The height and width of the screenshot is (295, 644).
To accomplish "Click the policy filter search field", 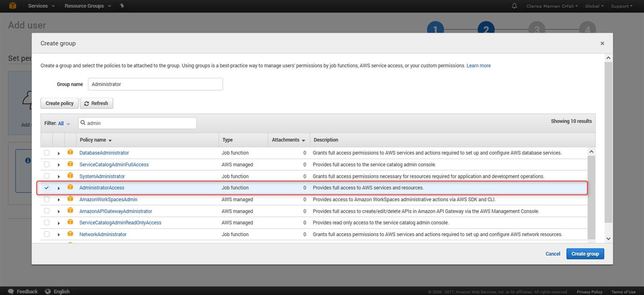I will pos(137,123).
